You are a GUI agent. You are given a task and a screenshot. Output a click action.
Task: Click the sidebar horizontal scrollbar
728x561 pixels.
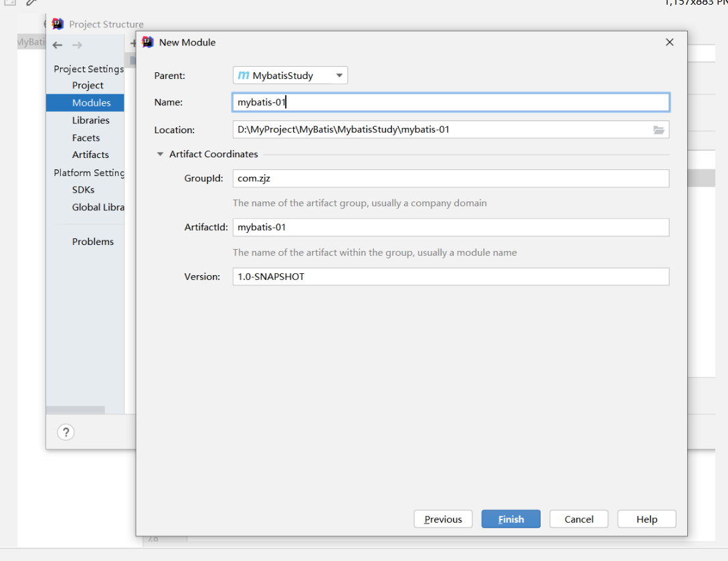(75, 410)
